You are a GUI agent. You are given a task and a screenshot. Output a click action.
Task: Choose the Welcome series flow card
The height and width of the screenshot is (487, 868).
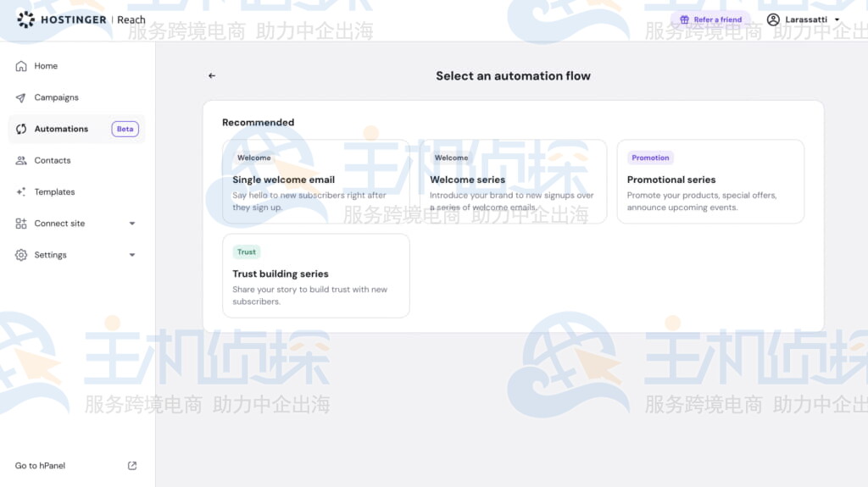coord(513,181)
